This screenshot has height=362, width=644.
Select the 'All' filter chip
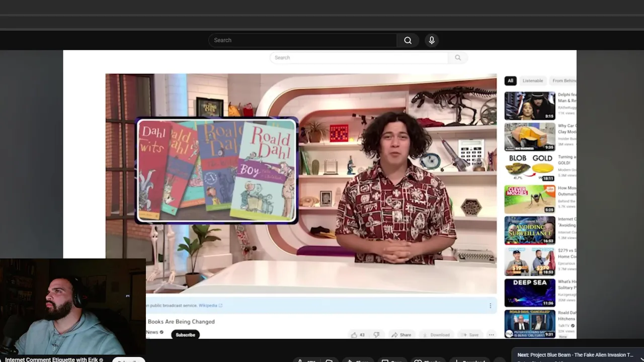[510, 80]
